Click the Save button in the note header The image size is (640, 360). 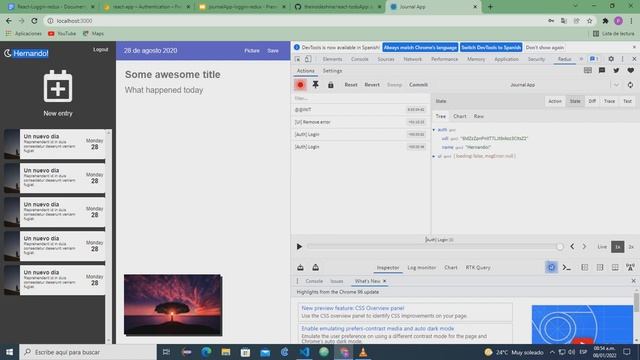pos(273,51)
